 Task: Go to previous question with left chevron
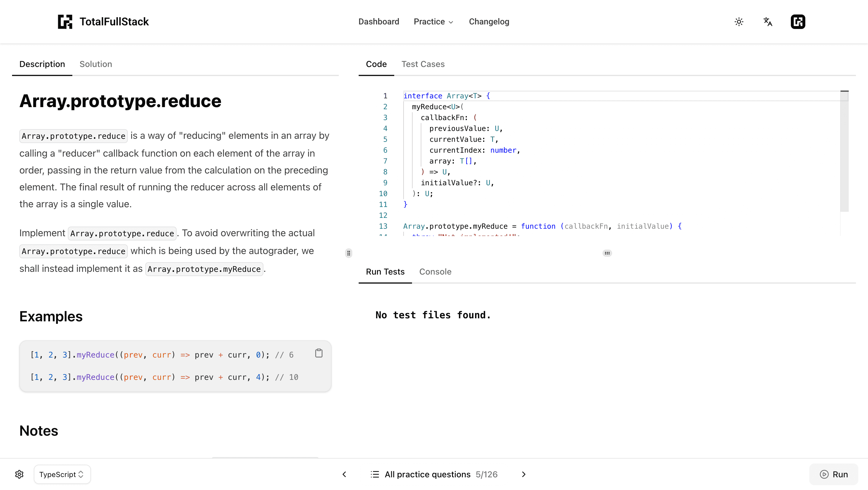click(x=344, y=474)
